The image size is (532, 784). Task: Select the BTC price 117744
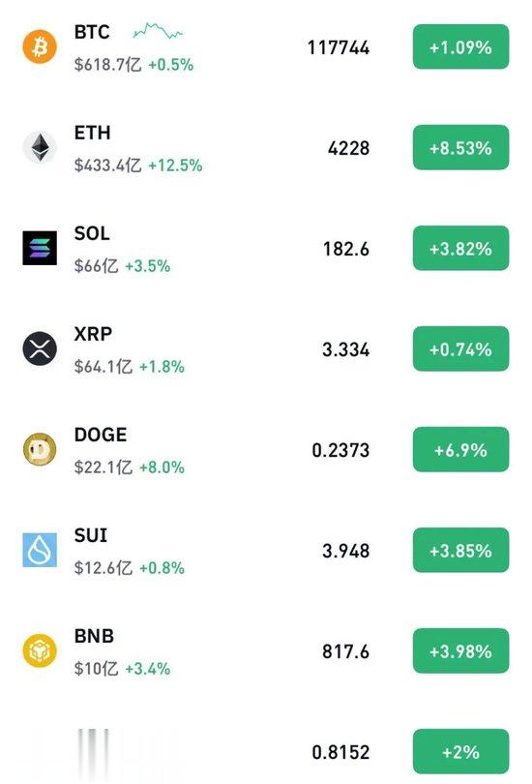339,47
